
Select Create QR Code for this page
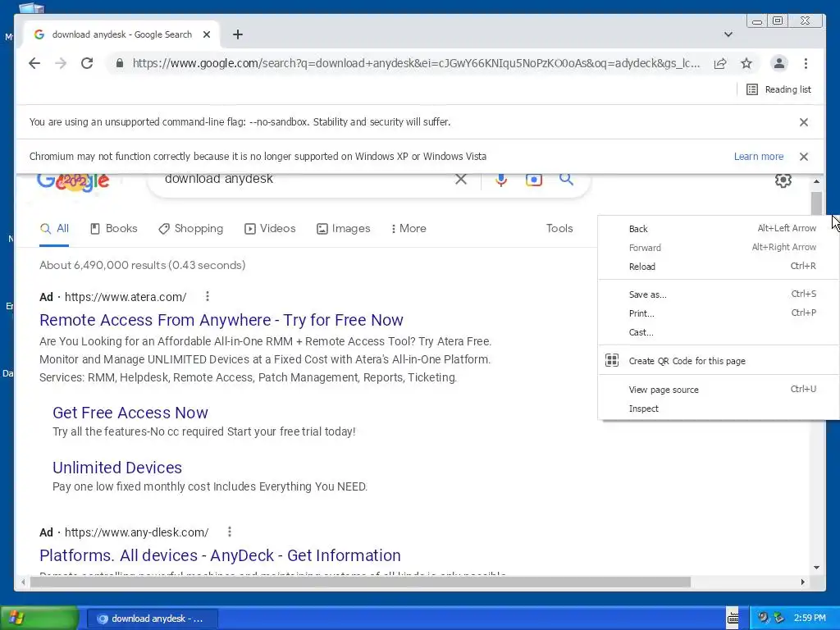coord(719,361)
